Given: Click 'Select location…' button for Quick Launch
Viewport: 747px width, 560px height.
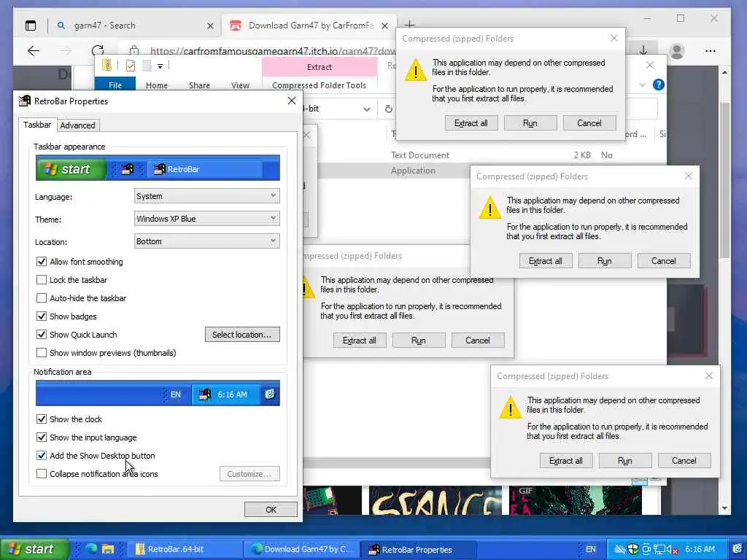Looking at the screenshot, I should click(242, 335).
